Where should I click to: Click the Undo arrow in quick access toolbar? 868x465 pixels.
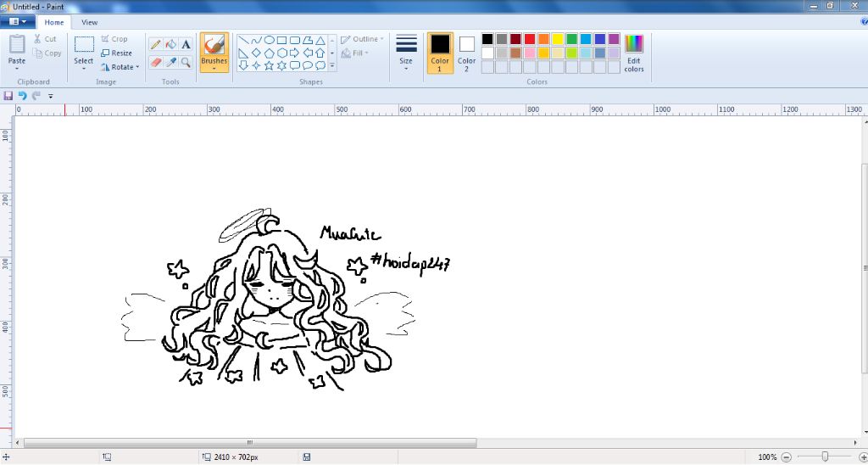click(x=22, y=96)
